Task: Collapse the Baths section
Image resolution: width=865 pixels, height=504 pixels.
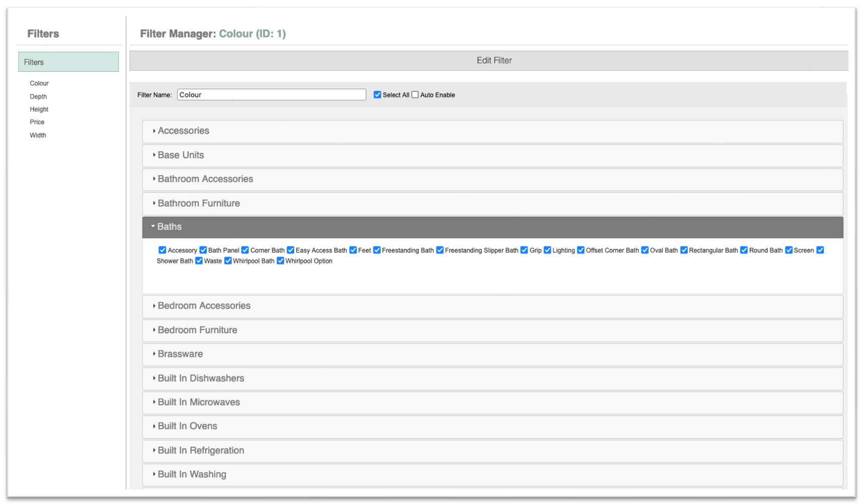Action: [169, 227]
